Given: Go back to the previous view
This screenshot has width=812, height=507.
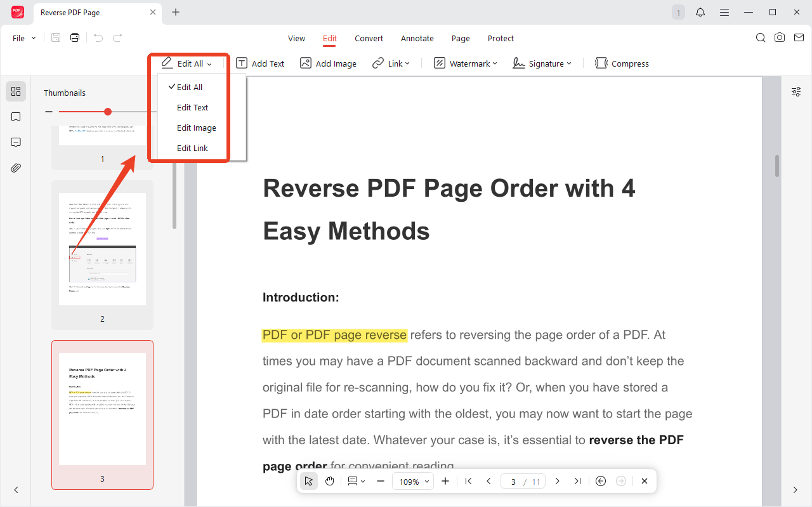Looking at the screenshot, I should [601, 481].
